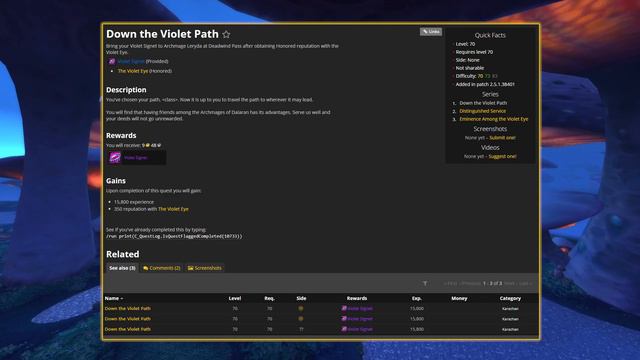Open the Links button at top right
This screenshot has width=640, height=360.
point(431,31)
